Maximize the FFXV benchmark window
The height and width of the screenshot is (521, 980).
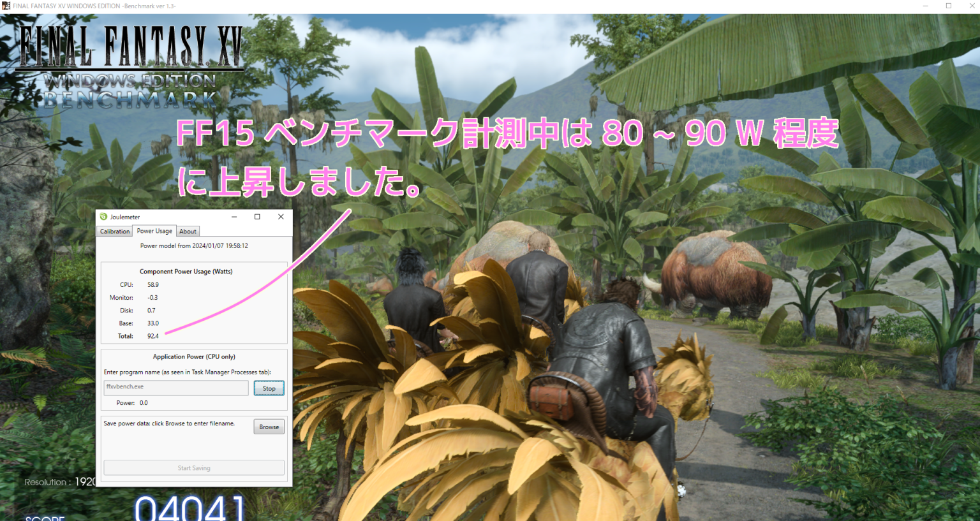point(949,6)
